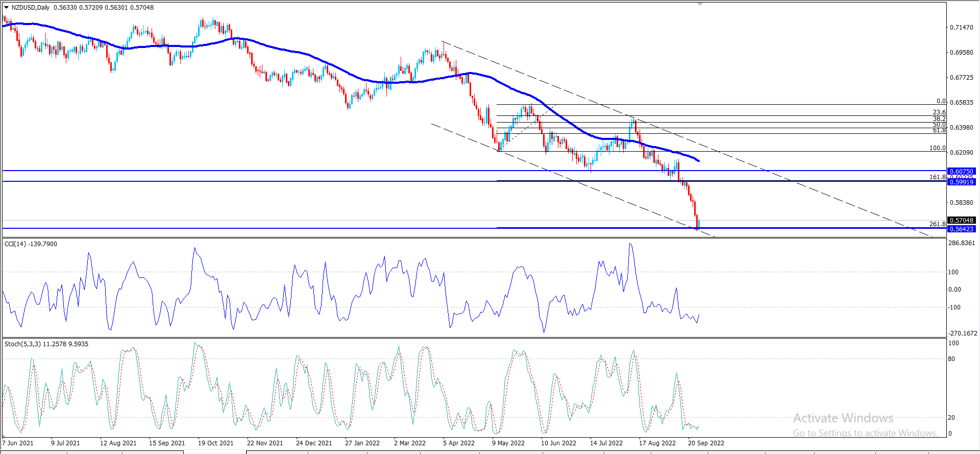Click the current price tag 0.57048
The height and width of the screenshot is (454, 980).
tap(962, 221)
